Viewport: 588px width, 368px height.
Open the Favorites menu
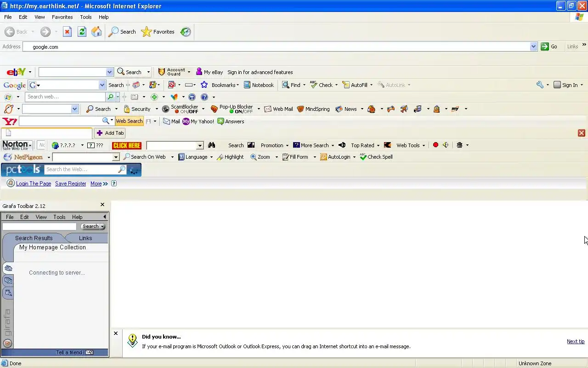[62, 17]
